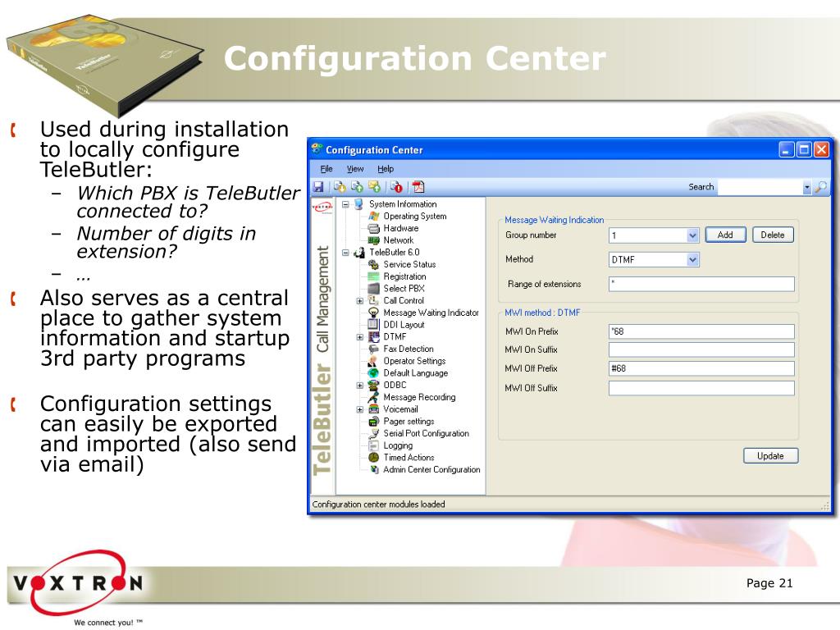Maximize the Configuration Center window
This screenshot has height=630, width=840.
[804, 149]
